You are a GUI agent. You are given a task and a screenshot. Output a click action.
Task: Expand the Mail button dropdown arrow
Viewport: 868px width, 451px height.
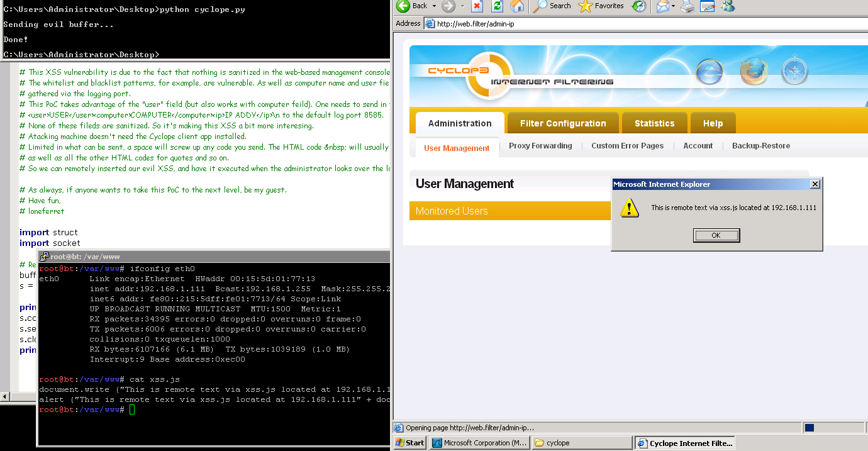[674, 6]
